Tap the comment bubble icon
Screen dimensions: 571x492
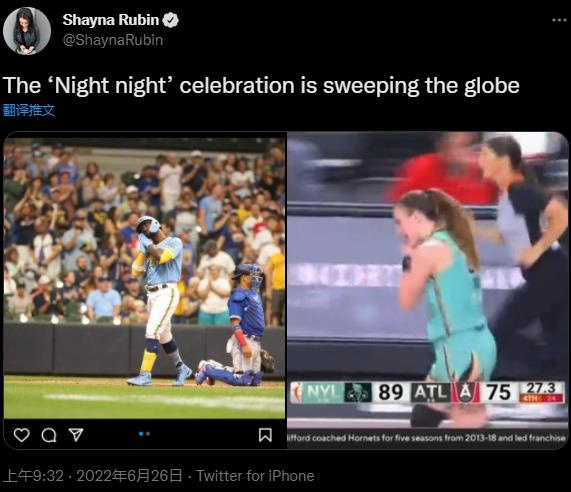49,435
